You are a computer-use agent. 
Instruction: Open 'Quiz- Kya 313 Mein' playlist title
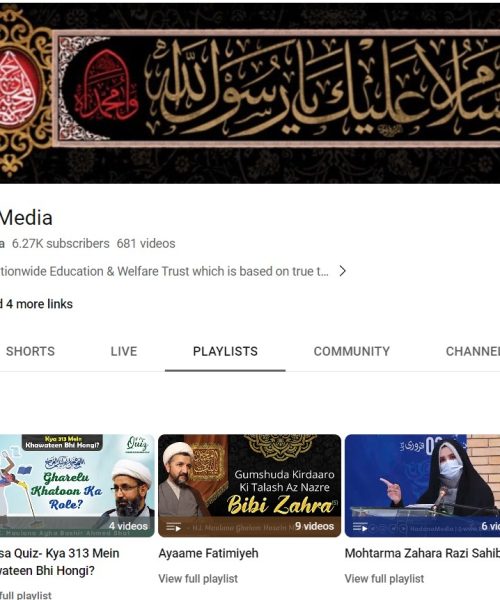tap(60, 562)
